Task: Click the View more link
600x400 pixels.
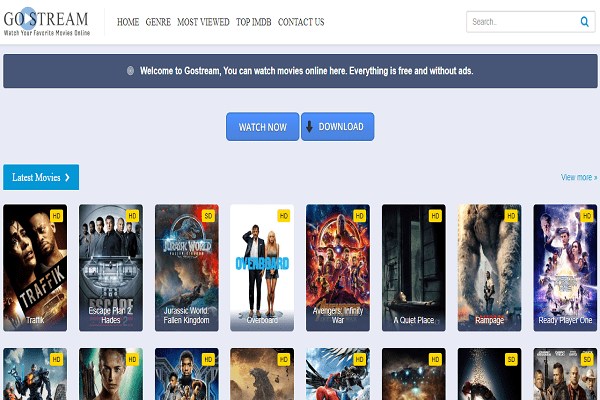Action: tap(579, 177)
